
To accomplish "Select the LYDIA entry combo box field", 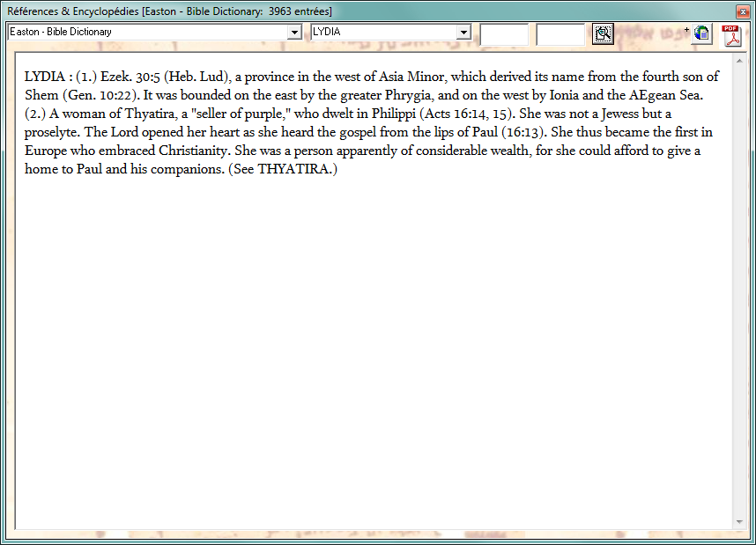I will 391,33.
